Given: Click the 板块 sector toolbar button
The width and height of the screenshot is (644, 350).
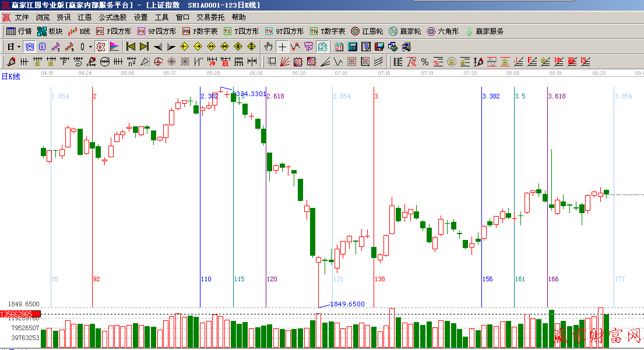Looking at the screenshot, I should tap(50, 31).
